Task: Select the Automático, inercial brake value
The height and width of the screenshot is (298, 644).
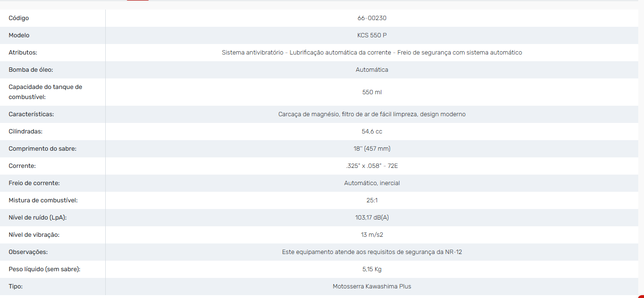Action: (x=372, y=183)
